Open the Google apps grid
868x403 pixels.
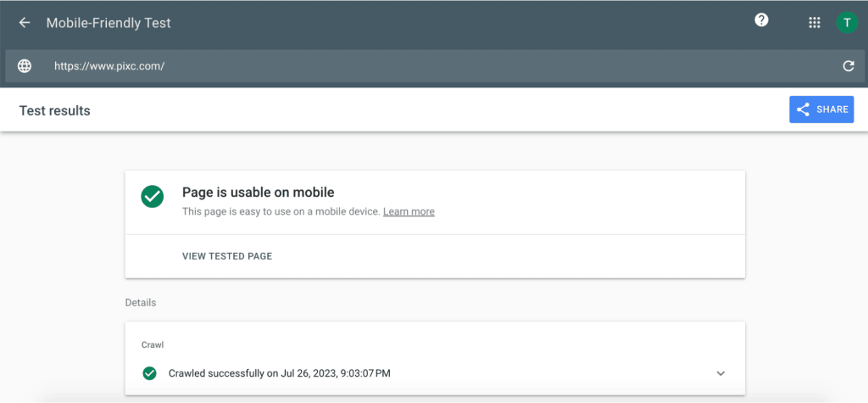(815, 23)
